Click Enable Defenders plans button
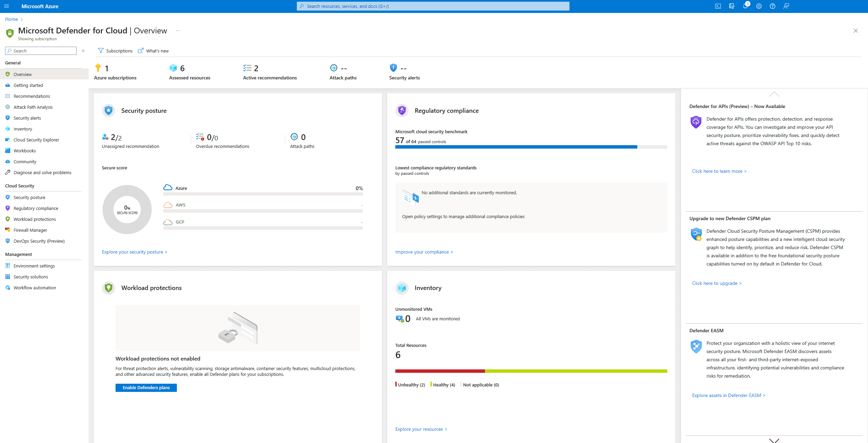 [146, 387]
